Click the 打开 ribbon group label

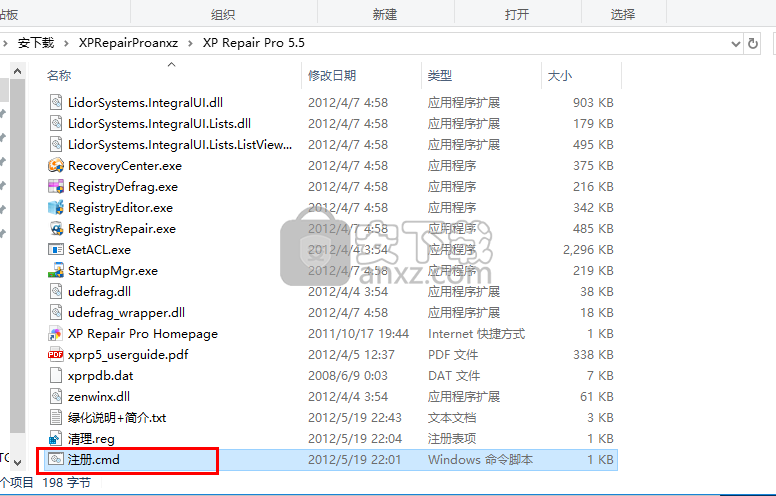click(x=517, y=15)
